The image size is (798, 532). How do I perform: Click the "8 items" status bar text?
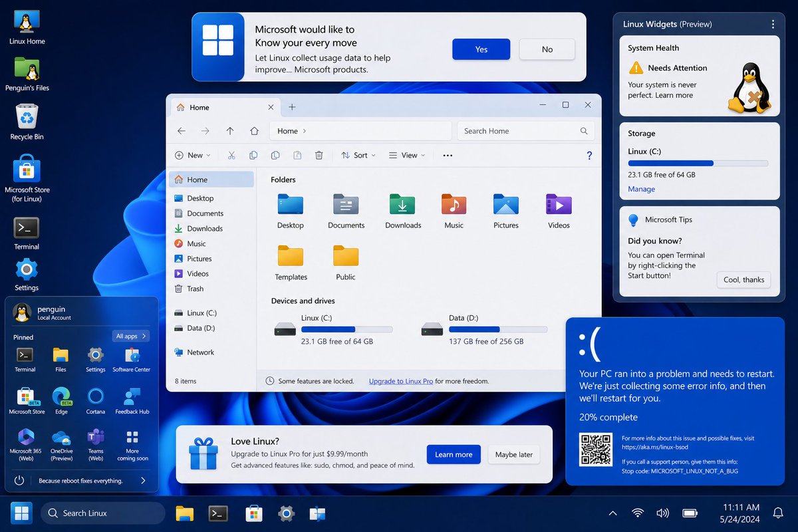pyautogui.click(x=186, y=381)
